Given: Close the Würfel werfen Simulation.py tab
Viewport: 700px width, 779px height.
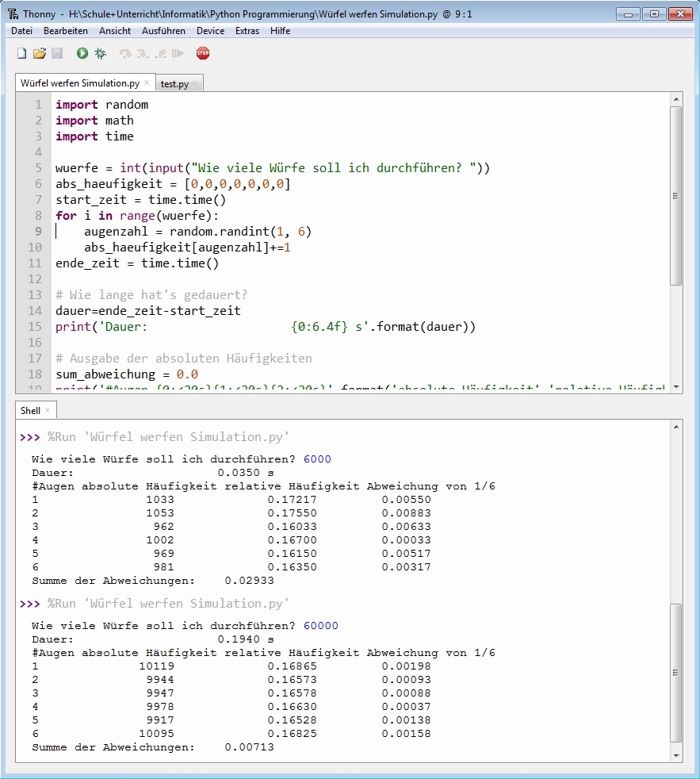Looking at the screenshot, I should coord(147,83).
